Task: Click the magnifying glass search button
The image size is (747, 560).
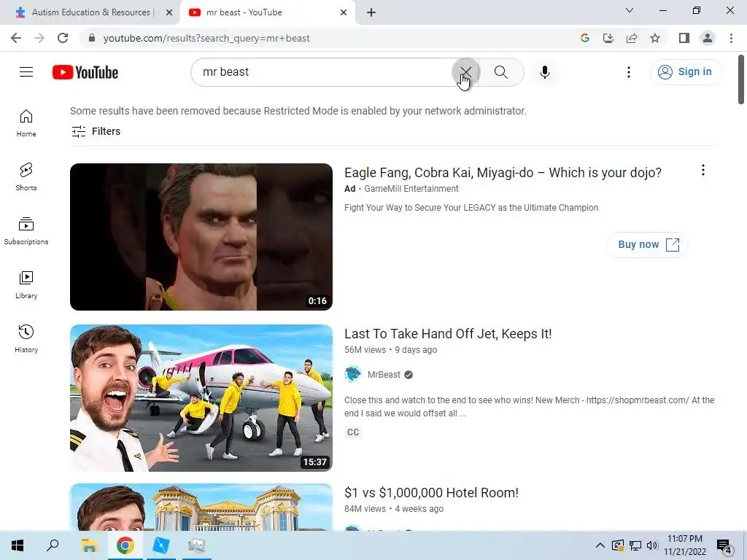Action: click(500, 72)
